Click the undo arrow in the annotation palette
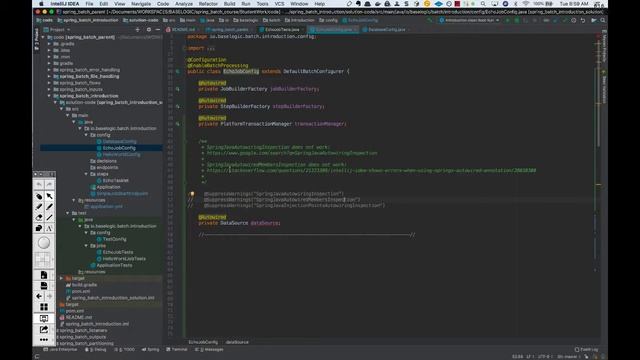 point(39,184)
